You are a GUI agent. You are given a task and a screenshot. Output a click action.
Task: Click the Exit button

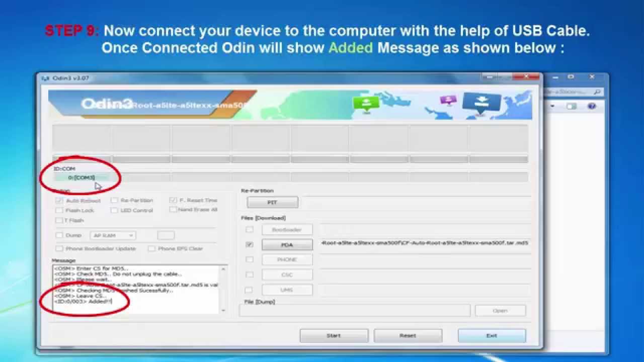[x=492, y=335]
